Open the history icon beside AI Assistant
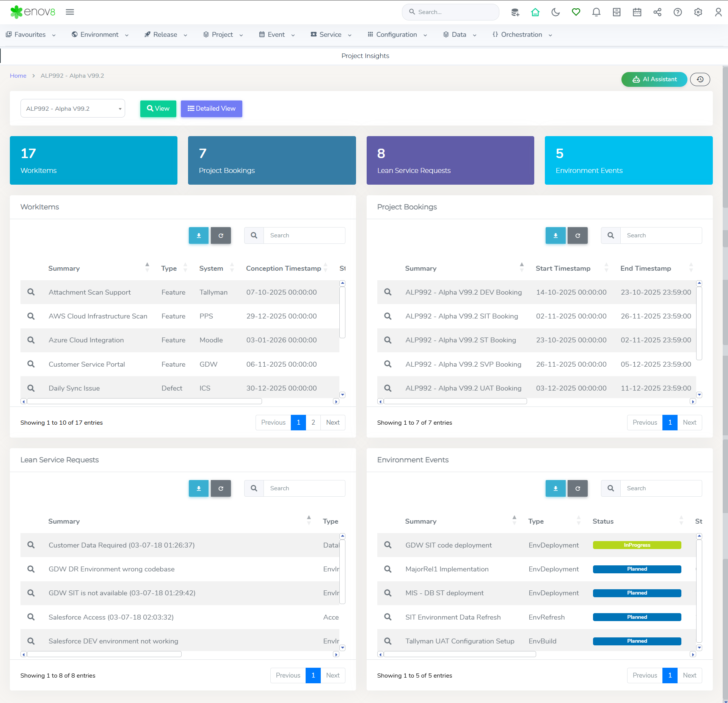This screenshot has height=703, width=728. pyautogui.click(x=700, y=79)
